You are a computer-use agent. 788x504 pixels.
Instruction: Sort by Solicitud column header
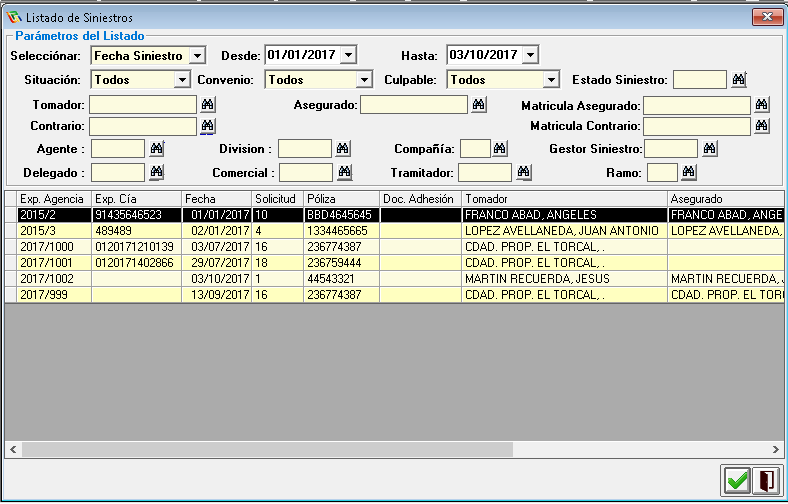[277, 199]
